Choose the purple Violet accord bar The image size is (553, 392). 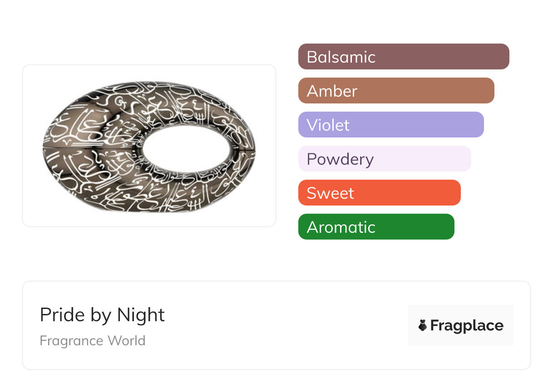tap(391, 125)
